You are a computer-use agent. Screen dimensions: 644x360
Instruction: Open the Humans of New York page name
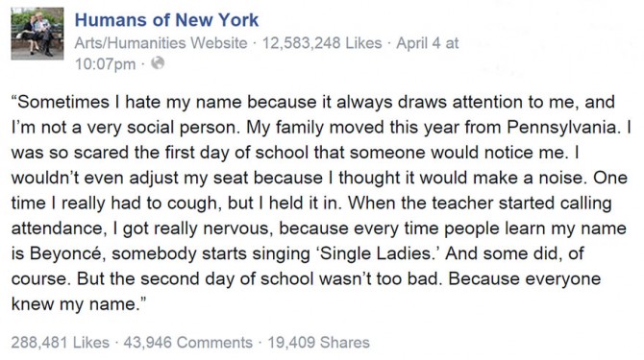166,20
